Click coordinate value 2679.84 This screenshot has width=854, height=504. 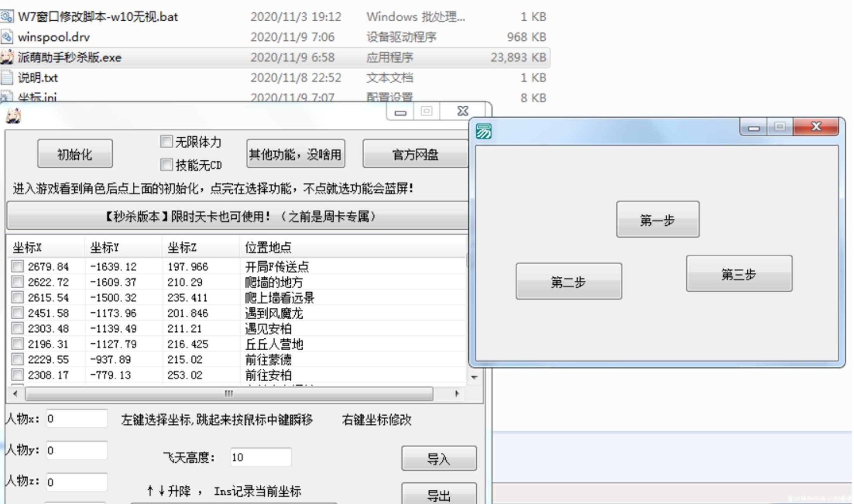(x=48, y=267)
